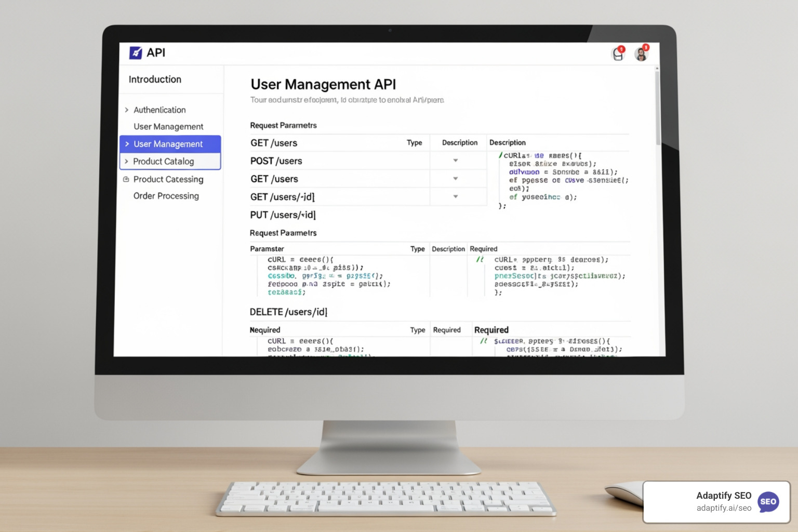Viewport: 798px width, 532px height.
Task: Click the sidebar chevron beside User Management
Action: [x=126, y=144]
